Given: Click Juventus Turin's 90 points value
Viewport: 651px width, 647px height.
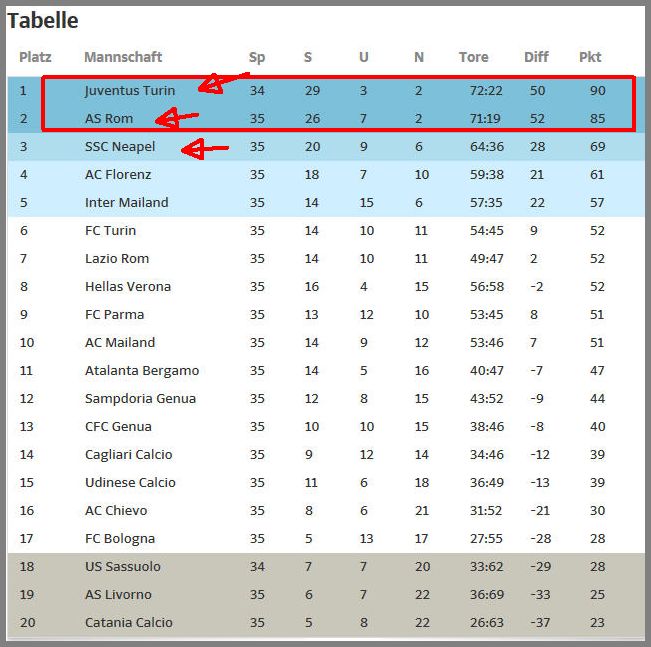Looking at the screenshot, I should [x=597, y=91].
